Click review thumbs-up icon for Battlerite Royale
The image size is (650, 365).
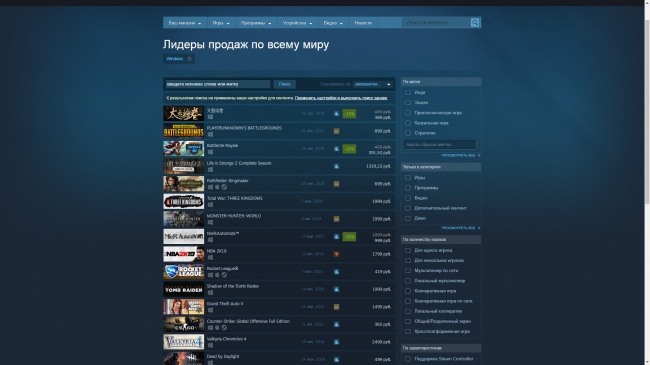(x=336, y=148)
